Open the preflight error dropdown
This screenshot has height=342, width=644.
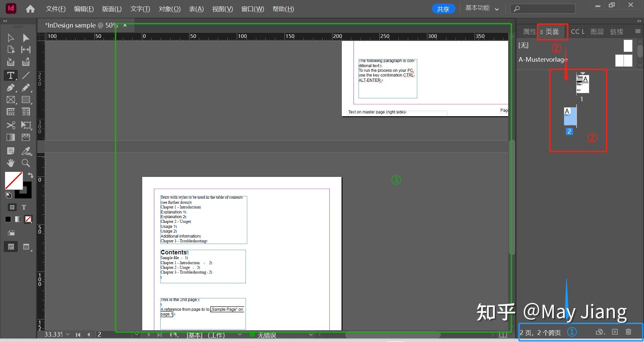point(311,335)
